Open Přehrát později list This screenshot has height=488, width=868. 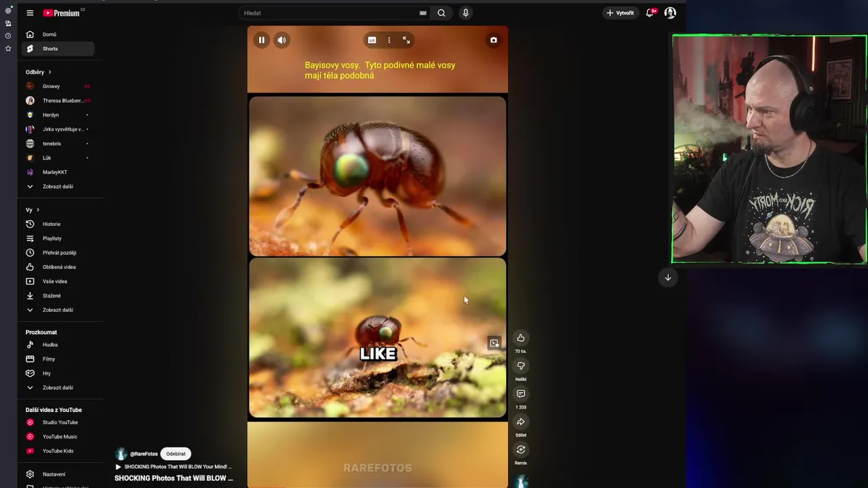(58, 253)
